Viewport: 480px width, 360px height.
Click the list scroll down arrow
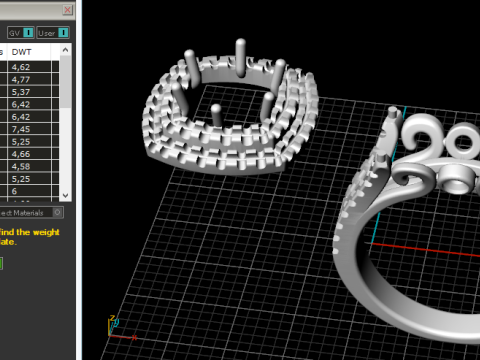pos(65,195)
